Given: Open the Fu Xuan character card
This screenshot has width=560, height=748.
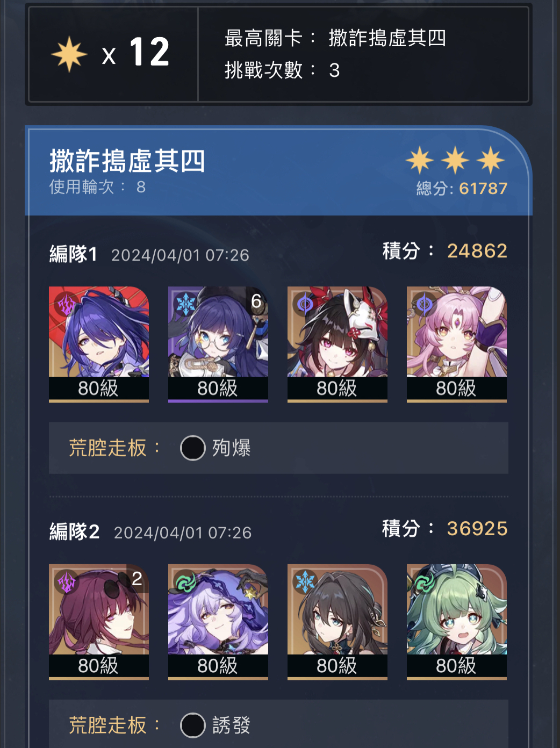Looking at the screenshot, I should click(457, 344).
